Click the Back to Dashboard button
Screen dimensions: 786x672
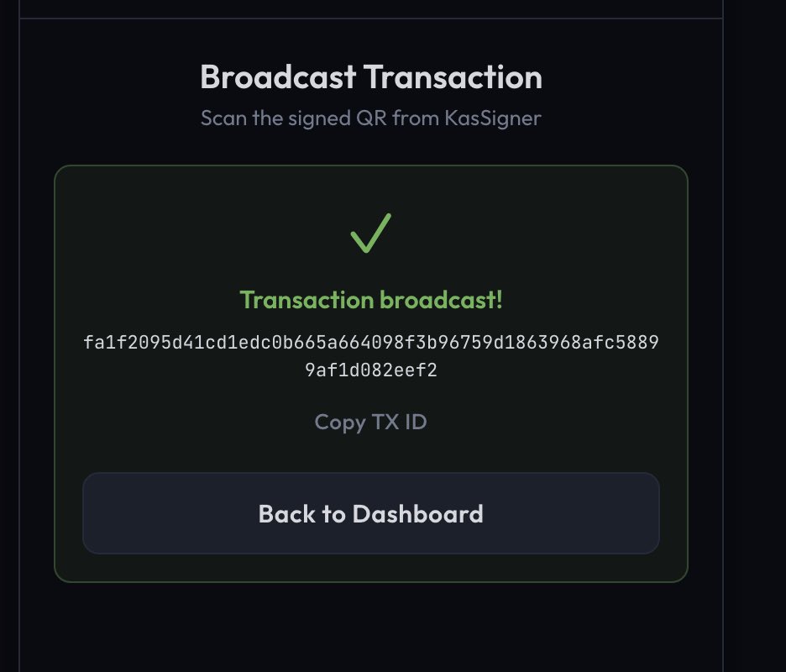[370, 513]
